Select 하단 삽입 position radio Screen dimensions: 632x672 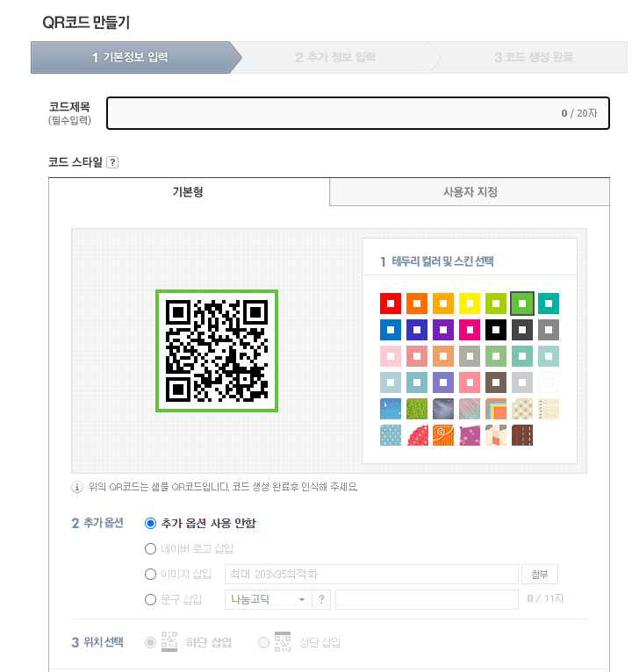point(150,642)
